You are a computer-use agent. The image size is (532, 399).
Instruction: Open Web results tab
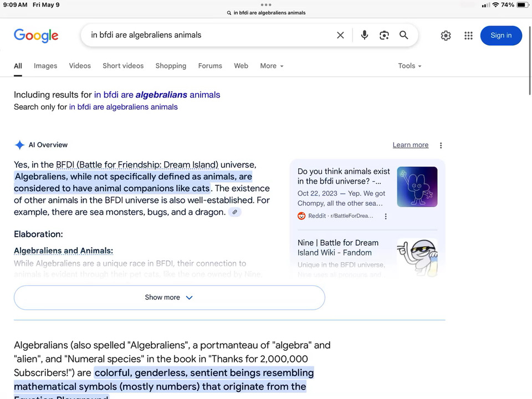coord(241,66)
